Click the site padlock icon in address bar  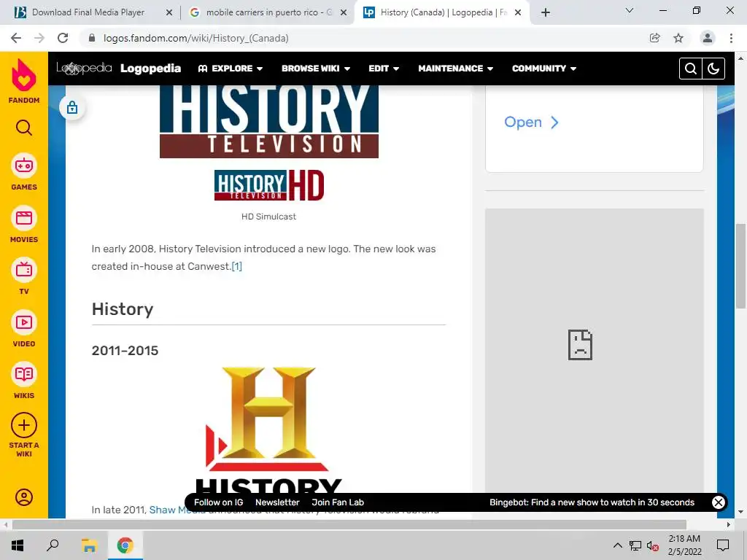point(92,38)
